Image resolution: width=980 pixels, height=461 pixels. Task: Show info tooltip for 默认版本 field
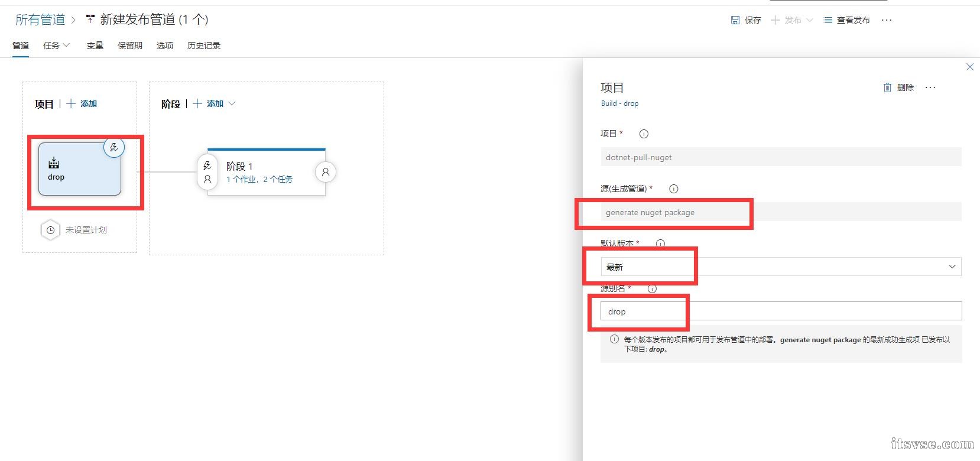[660, 244]
